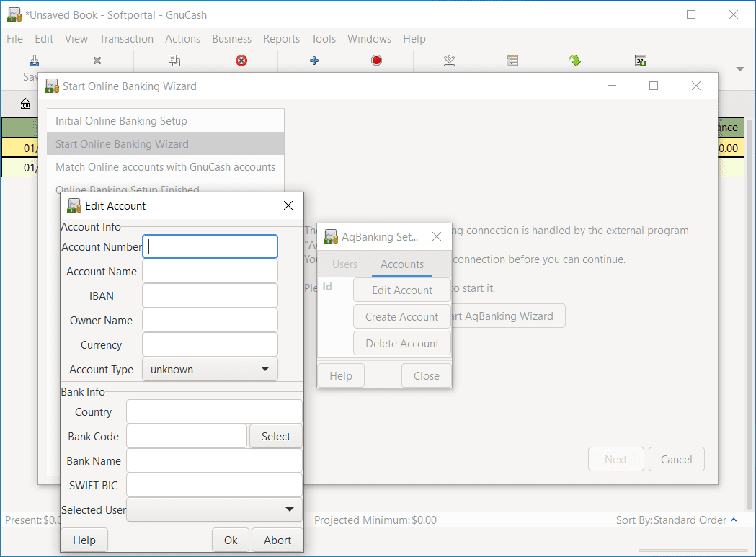Click the green Jump arrow toolbar icon
756x557 pixels.
click(x=575, y=61)
